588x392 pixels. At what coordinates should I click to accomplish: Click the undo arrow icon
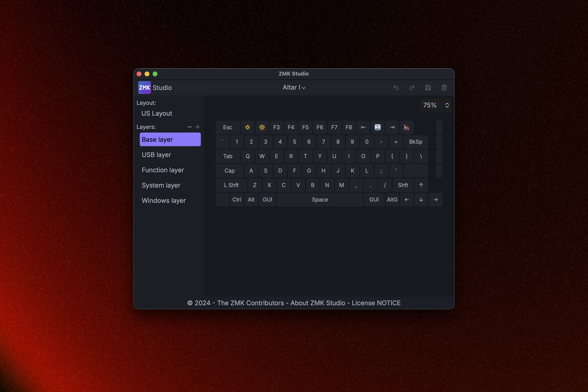[x=396, y=88]
